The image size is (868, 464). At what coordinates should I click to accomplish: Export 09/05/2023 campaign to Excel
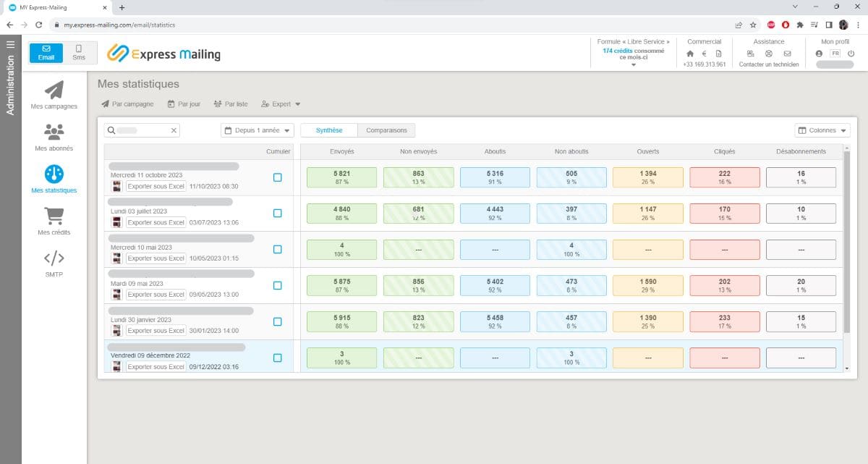(x=156, y=295)
